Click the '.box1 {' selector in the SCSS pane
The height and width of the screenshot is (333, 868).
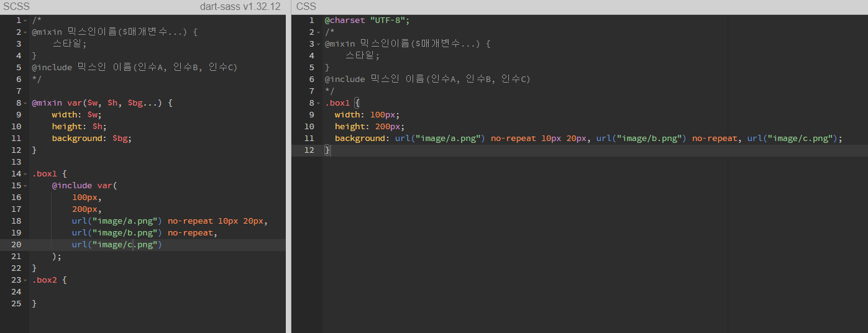pyautogui.click(x=49, y=174)
